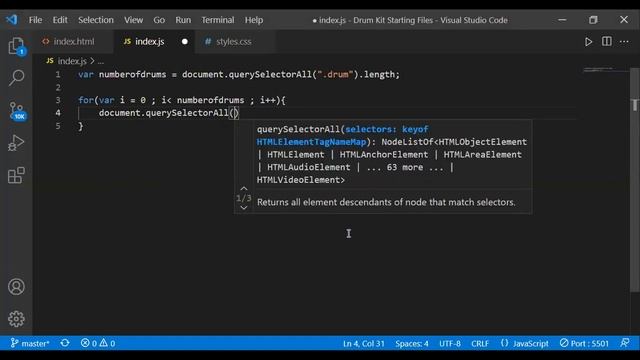Click Ln 4, Col 31 in status bar

pyautogui.click(x=363, y=343)
